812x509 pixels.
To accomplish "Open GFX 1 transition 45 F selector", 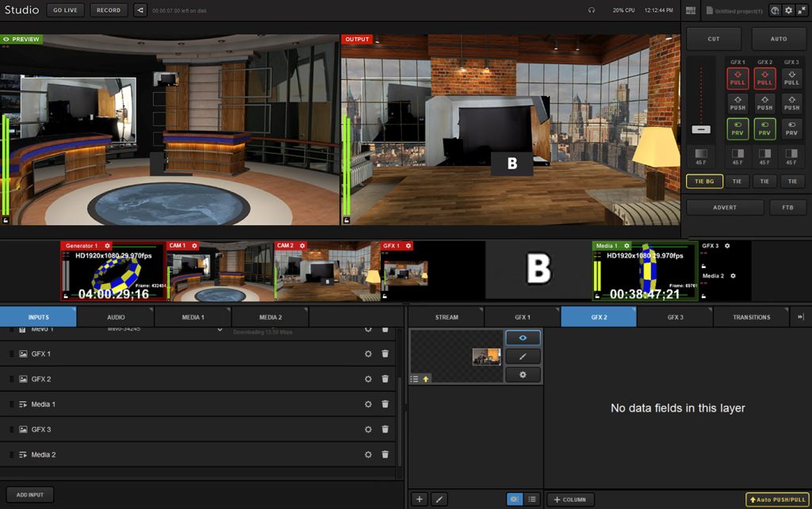I will [x=737, y=156].
